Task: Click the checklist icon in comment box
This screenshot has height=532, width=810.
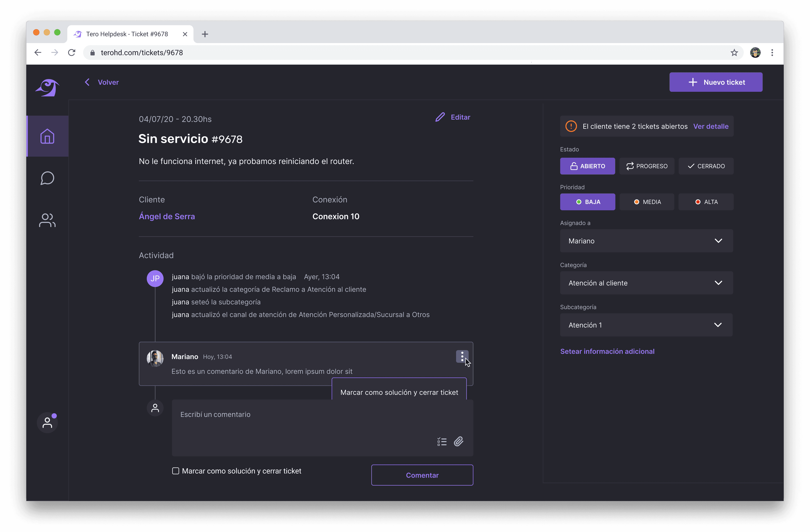Action: (x=442, y=442)
